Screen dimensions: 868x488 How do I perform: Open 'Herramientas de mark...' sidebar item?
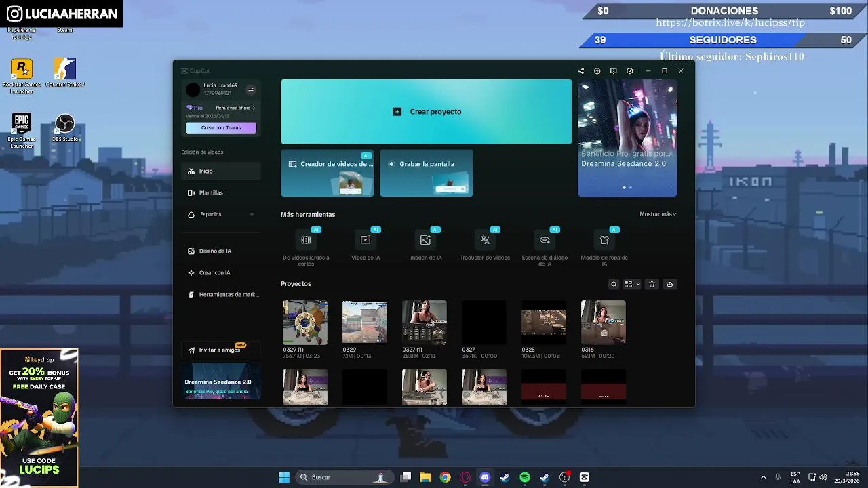click(x=221, y=295)
